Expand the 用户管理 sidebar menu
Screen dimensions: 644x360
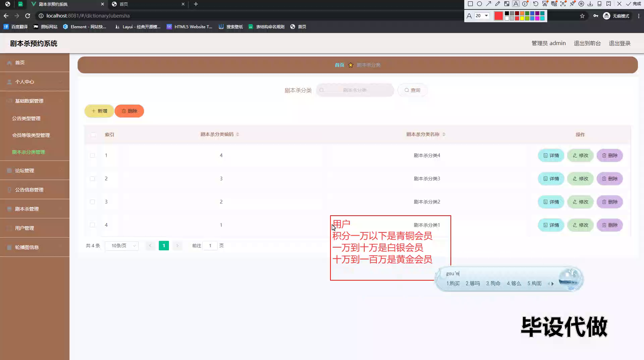[x=35, y=228]
